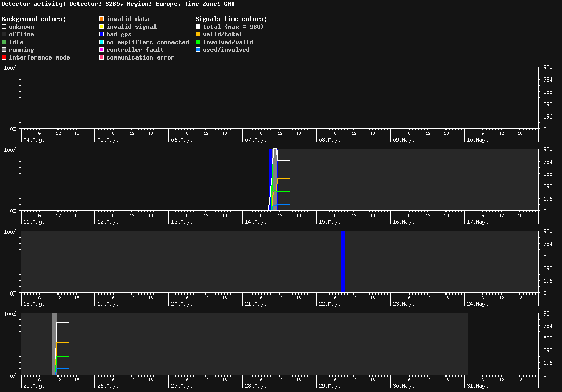Click the '04.May.' date label
Screen dimensions: 562x392
tap(34, 140)
